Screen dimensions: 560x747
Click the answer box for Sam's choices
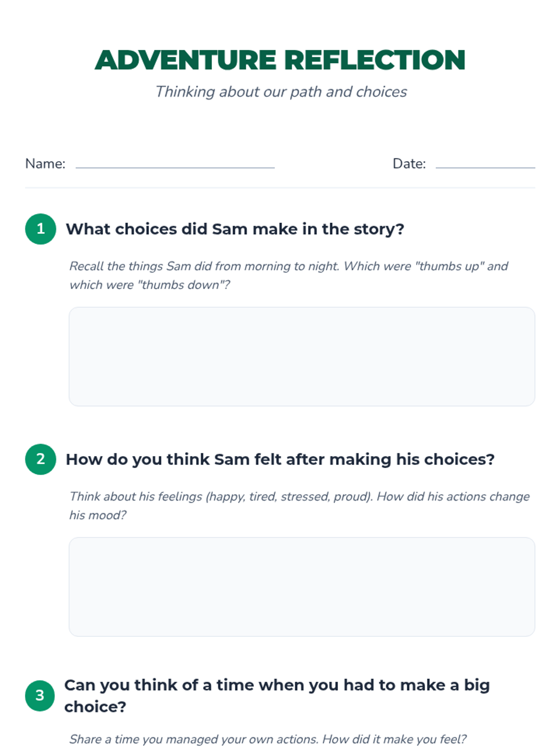(301, 356)
